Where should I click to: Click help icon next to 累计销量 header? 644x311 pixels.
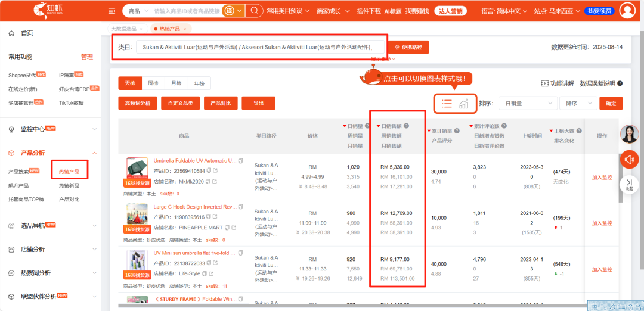(457, 131)
